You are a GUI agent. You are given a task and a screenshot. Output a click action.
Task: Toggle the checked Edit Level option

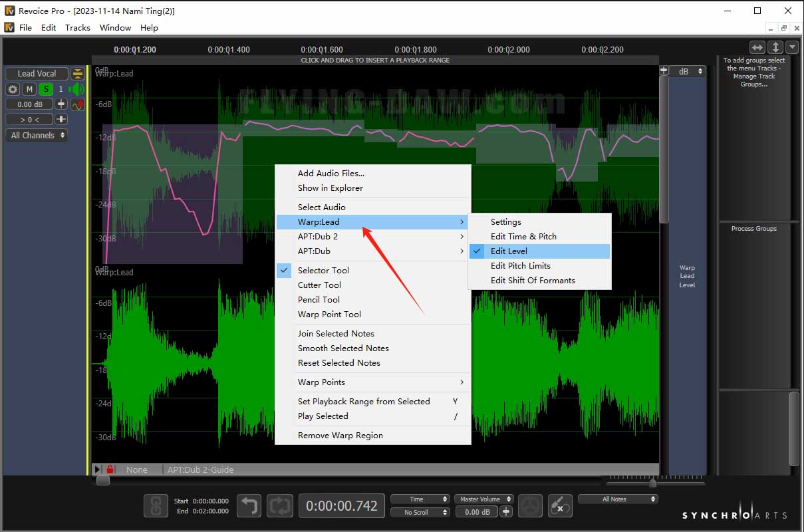pos(539,251)
